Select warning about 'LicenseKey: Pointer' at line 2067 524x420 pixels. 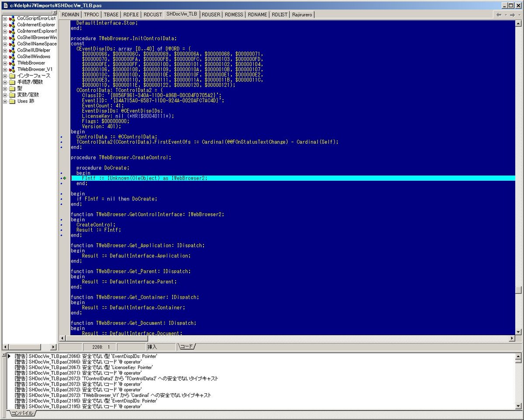point(83,368)
